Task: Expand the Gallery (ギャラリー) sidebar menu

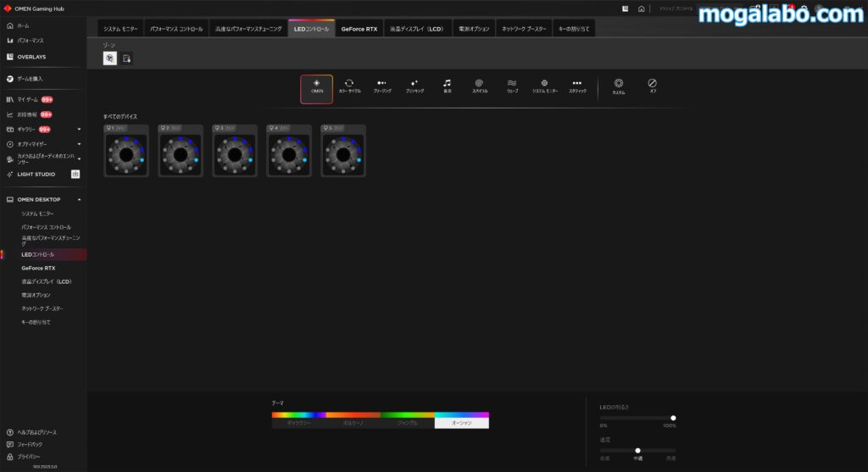Action: [x=79, y=130]
